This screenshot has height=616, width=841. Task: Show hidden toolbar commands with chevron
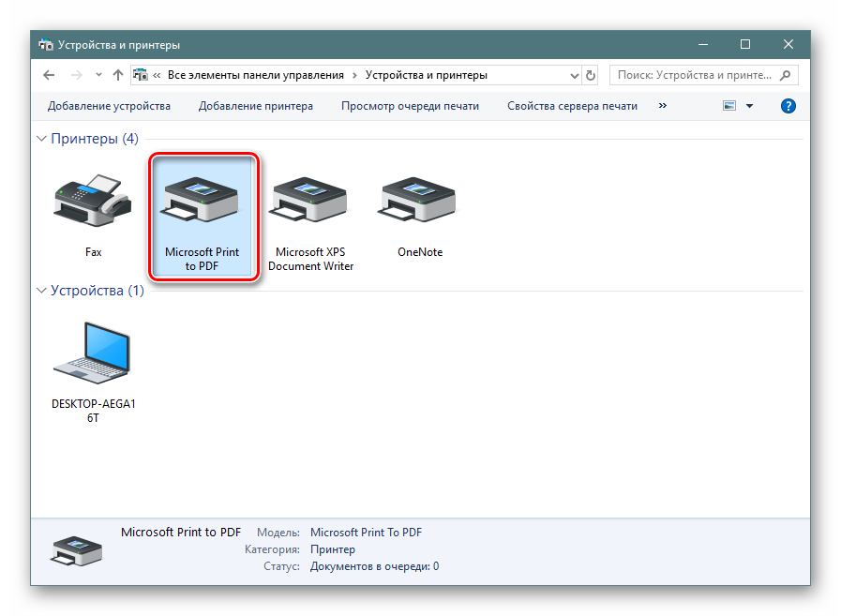click(663, 106)
